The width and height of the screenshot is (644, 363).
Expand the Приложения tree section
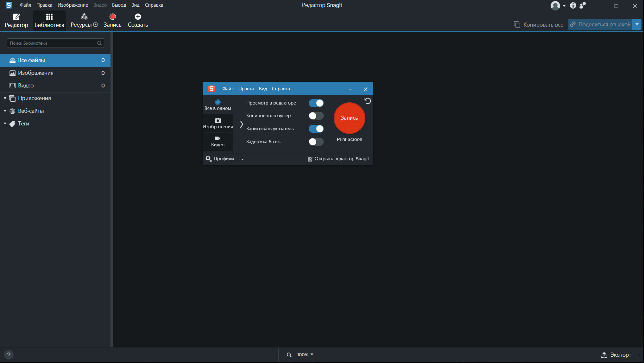click(x=5, y=98)
